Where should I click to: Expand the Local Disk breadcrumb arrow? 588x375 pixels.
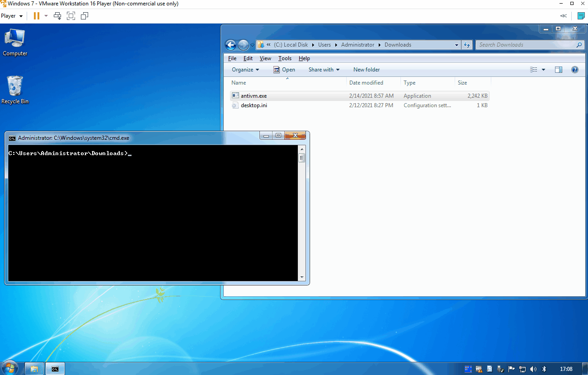coord(313,45)
